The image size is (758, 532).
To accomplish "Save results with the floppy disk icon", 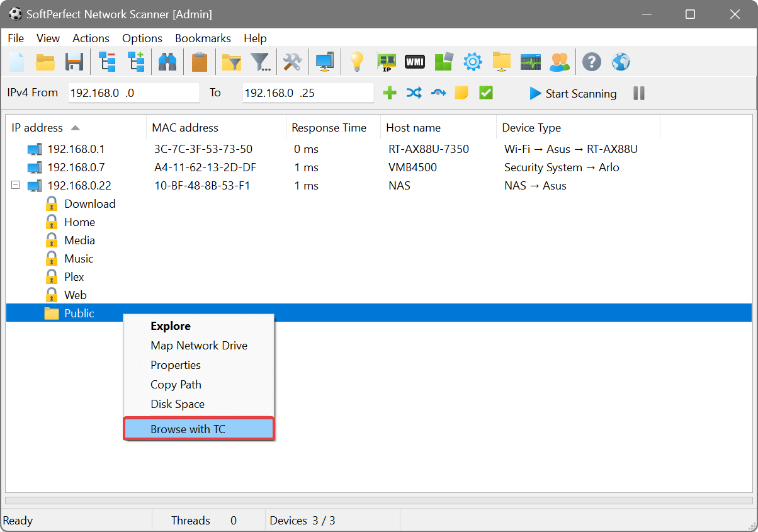I will (x=74, y=62).
